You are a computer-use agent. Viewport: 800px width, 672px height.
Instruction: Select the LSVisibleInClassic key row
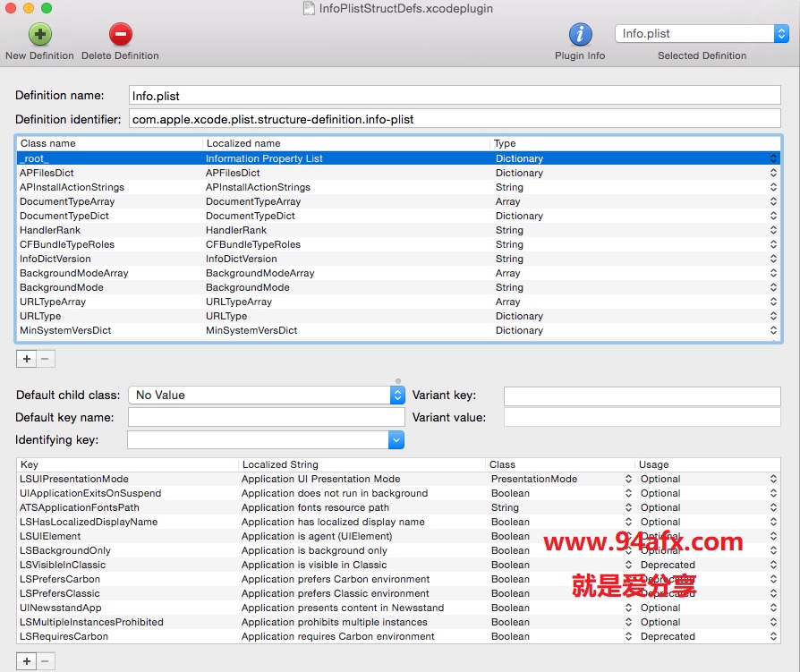point(398,565)
